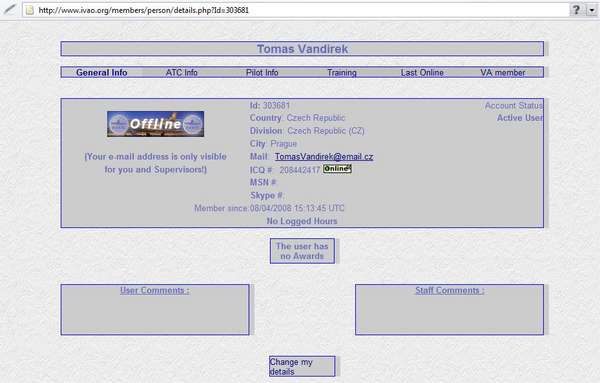Click the Active User account status text
600x383 pixels.
pos(520,118)
